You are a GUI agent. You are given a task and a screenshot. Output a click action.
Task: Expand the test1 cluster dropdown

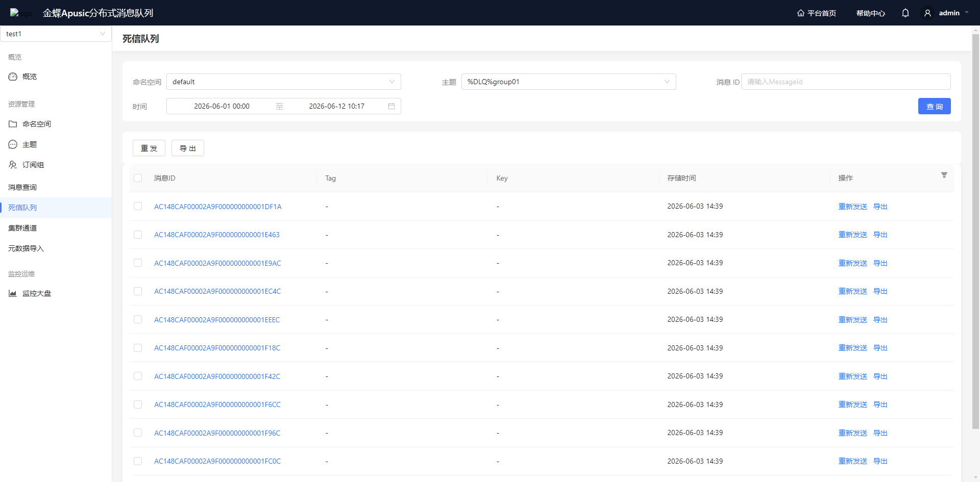tap(56, 34)
